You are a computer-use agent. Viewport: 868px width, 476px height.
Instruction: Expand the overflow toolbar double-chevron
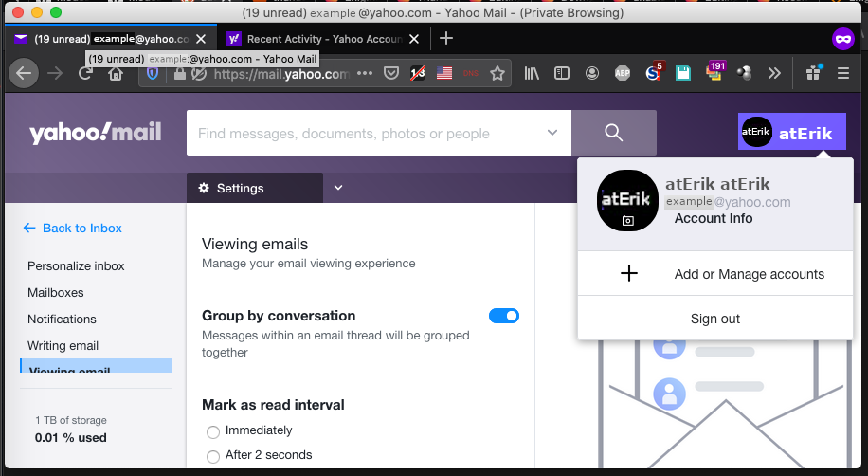point(774,73)
